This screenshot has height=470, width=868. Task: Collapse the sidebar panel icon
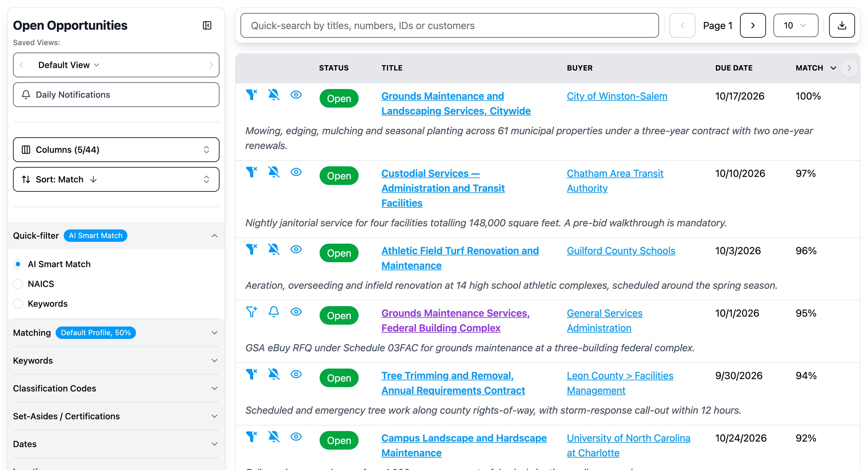pos(207,25)
